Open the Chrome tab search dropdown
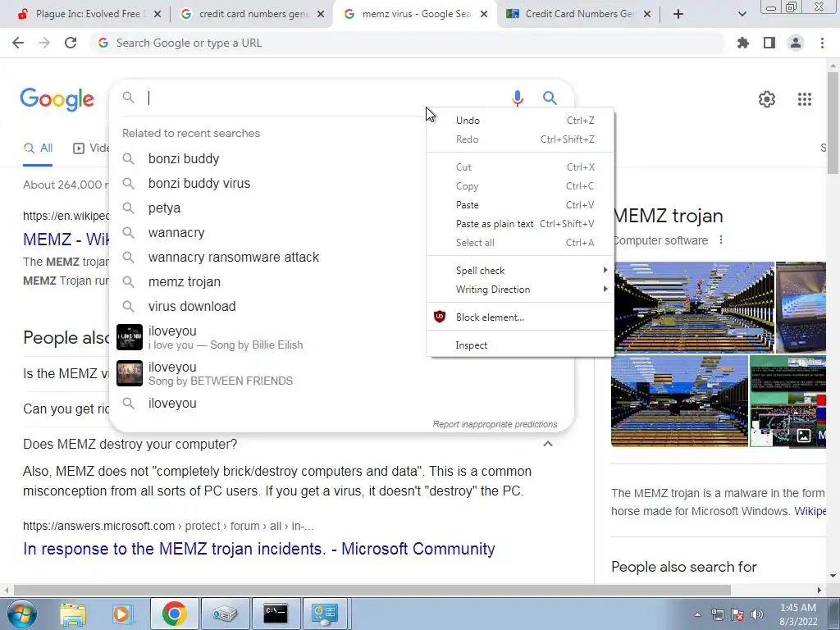 pyautogui.click(x=742, y=14)
